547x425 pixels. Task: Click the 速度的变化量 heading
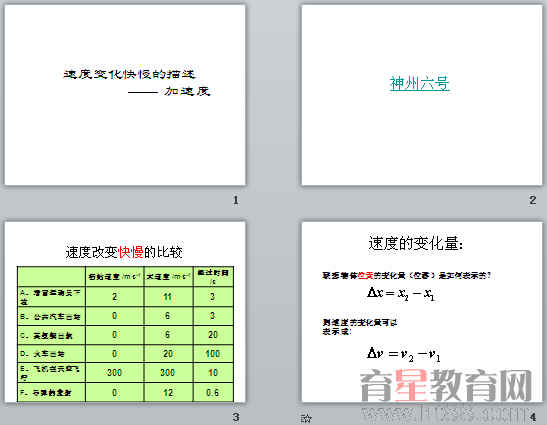pos(416,244)
